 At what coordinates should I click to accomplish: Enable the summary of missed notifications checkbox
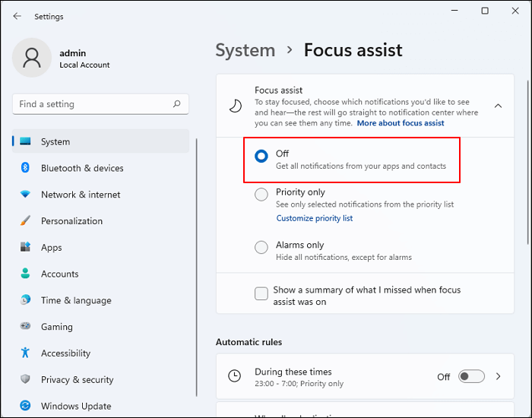261,293
